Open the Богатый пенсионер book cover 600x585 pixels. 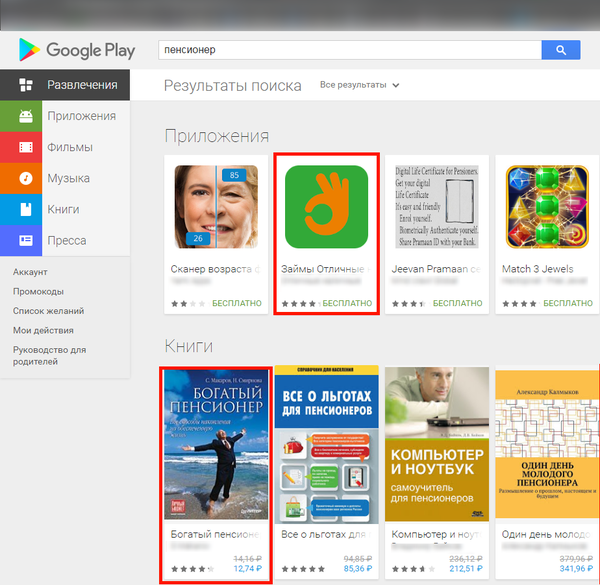click(216, 445)
